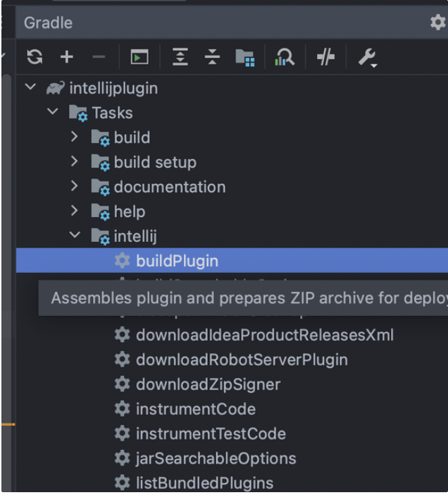Screen dimensions: 448x495
Task: Click gear icon beside jarSearchableOptions
Action: 123,458
